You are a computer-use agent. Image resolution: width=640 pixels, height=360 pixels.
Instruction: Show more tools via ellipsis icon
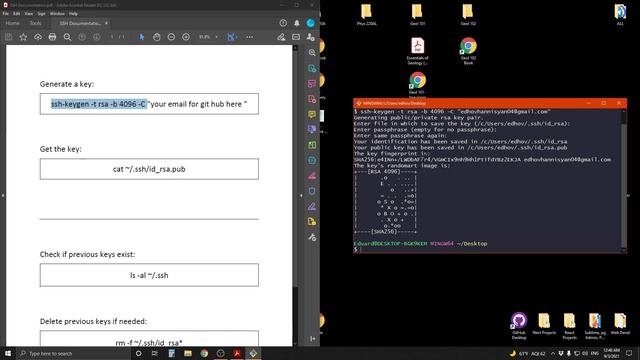[249, 37]
